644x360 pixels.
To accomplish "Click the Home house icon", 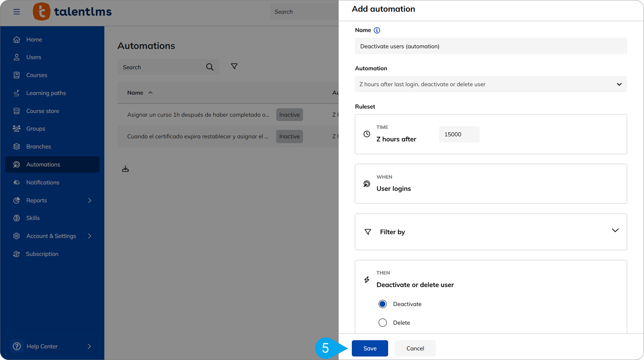I will 17,39.
